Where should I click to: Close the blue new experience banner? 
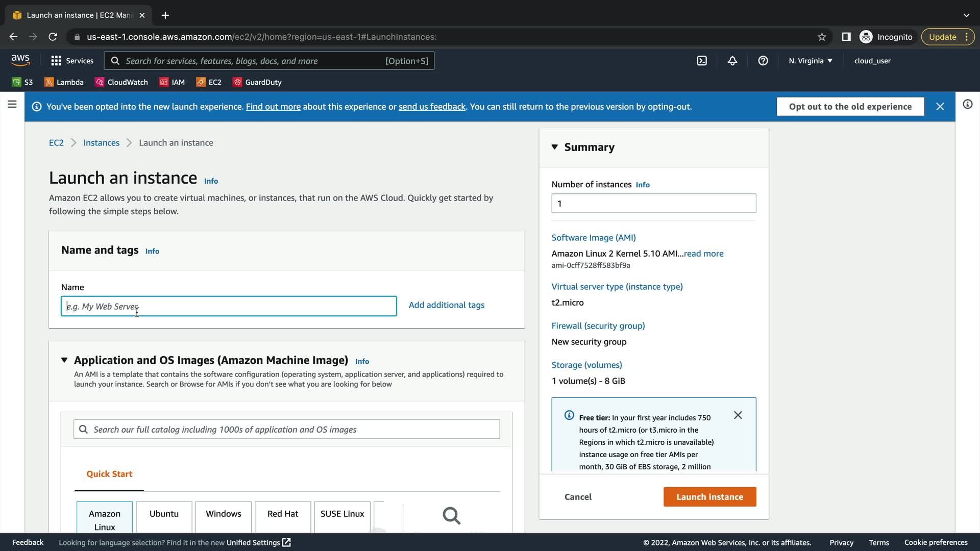[x=940, y=107]
